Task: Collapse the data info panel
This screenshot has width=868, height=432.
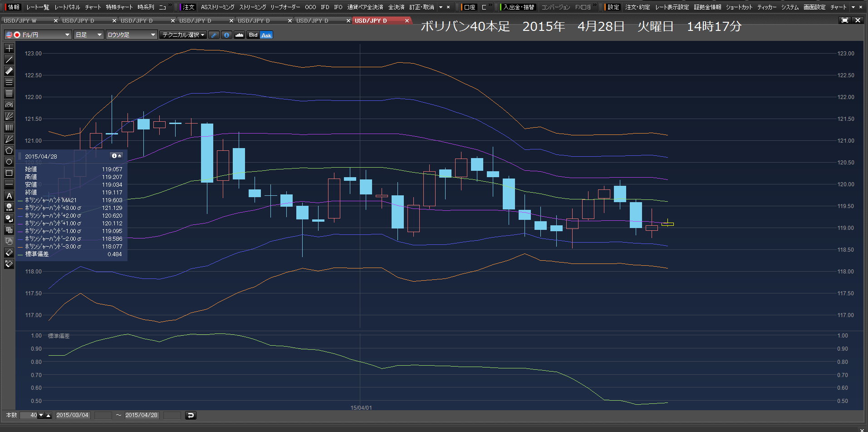Action: pyautogui.click(x=117, y=156)
